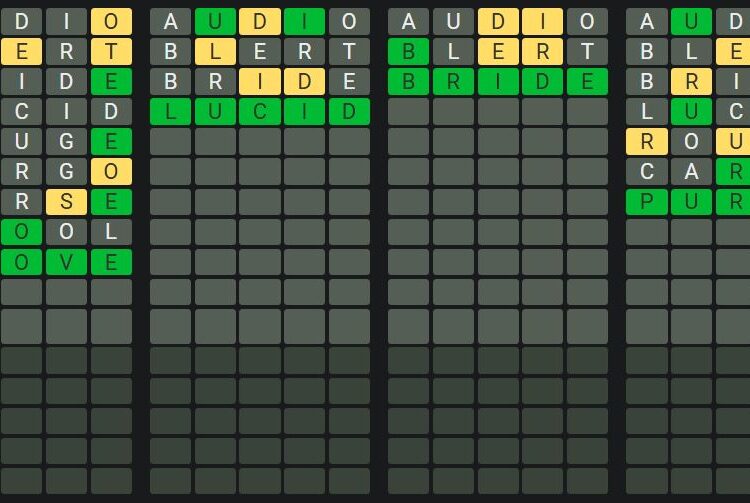750x503 pixels.
Task: Click gray U tile in leftmost board's UGE row
Action: point(22,142)
